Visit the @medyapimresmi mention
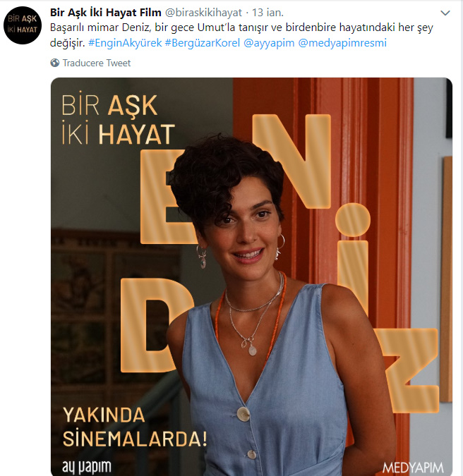Screen dimensions: 463x476 pyautogui.click(x=342, y=43)
